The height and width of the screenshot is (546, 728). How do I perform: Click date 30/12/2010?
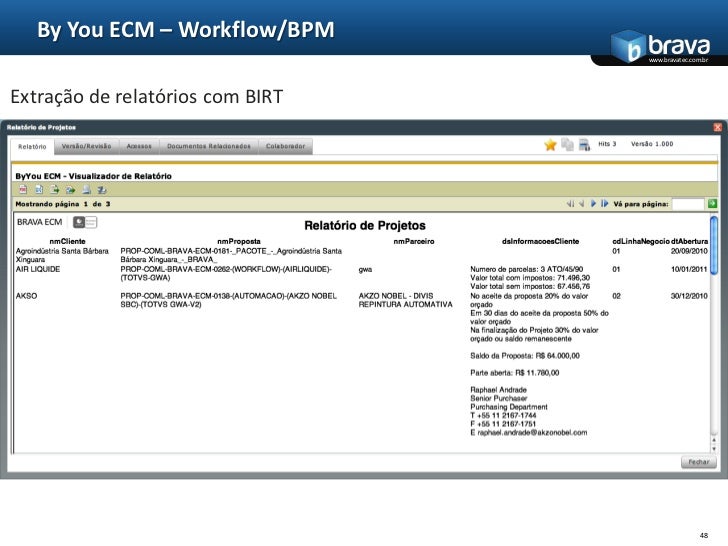[x=689, y=296]
